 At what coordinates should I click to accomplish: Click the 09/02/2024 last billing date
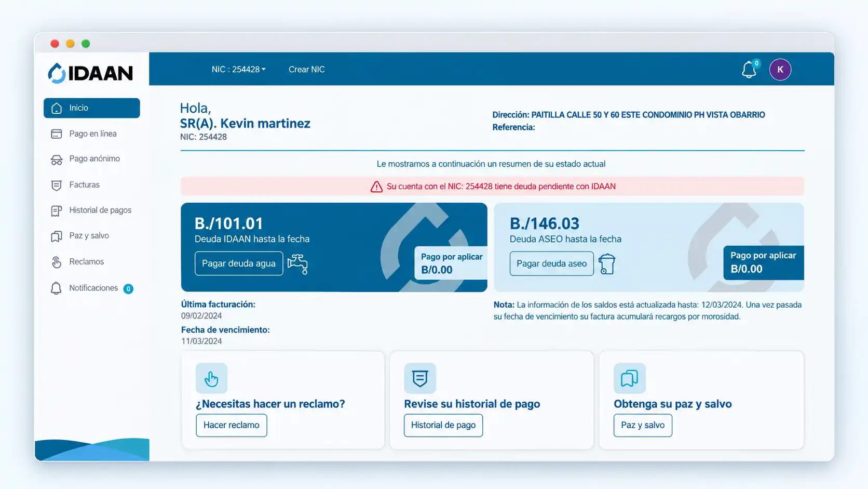click(x=201, y=316)
